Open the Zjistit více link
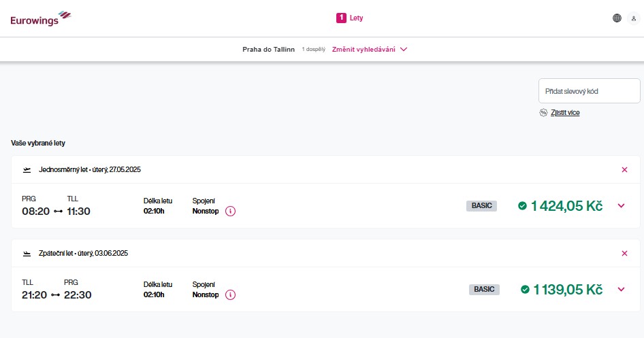 [x=565, y=113]
